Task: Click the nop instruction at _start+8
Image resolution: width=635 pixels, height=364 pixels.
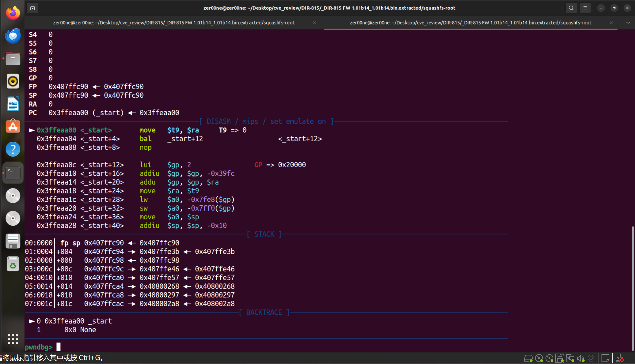Action: [x=146, y=148]
